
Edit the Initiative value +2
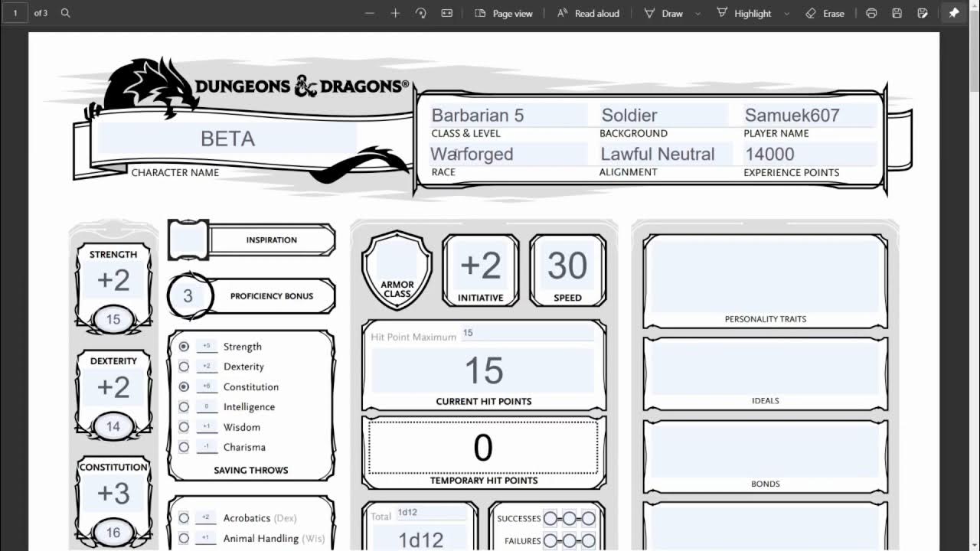(481, 266)
